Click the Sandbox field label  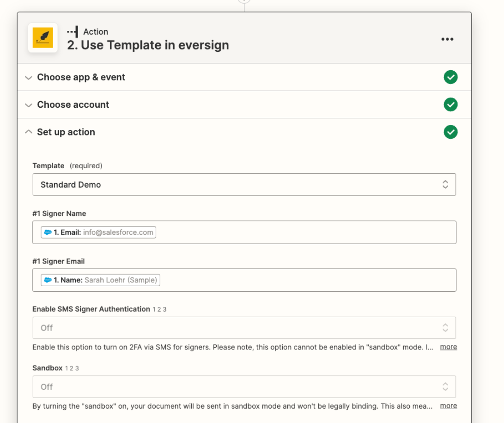click(x=47, y=368)
